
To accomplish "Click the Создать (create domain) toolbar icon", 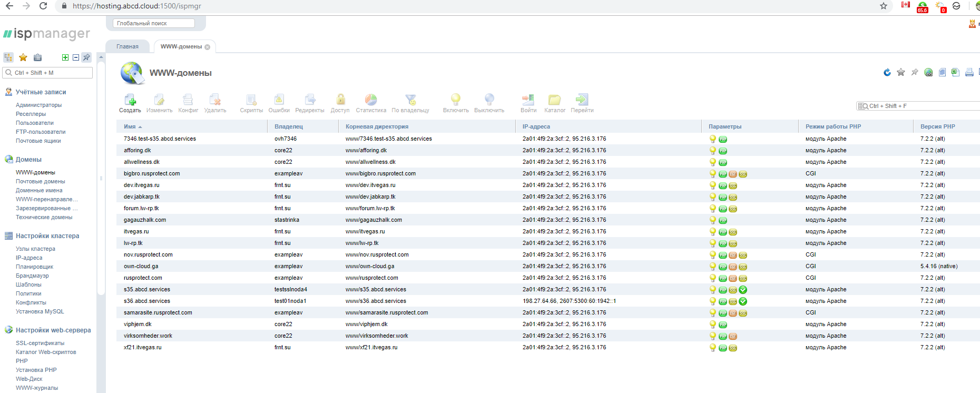I will 130,100.
